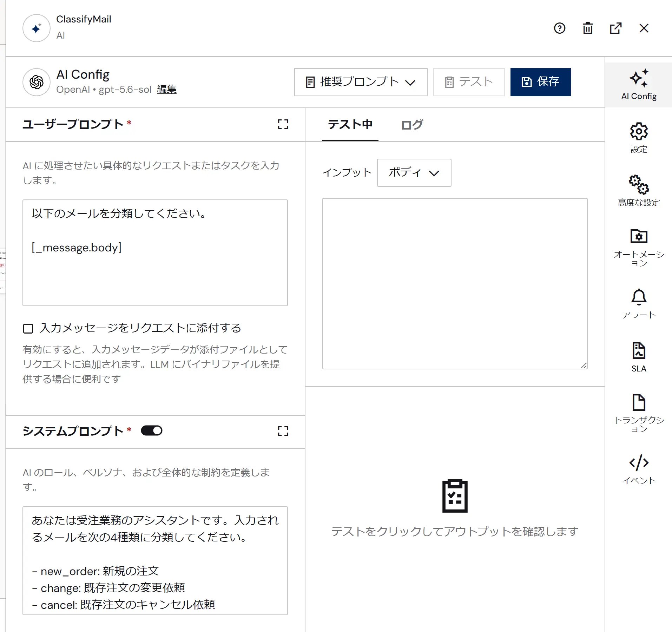Open the イベント code icon

tap(639, 469)
